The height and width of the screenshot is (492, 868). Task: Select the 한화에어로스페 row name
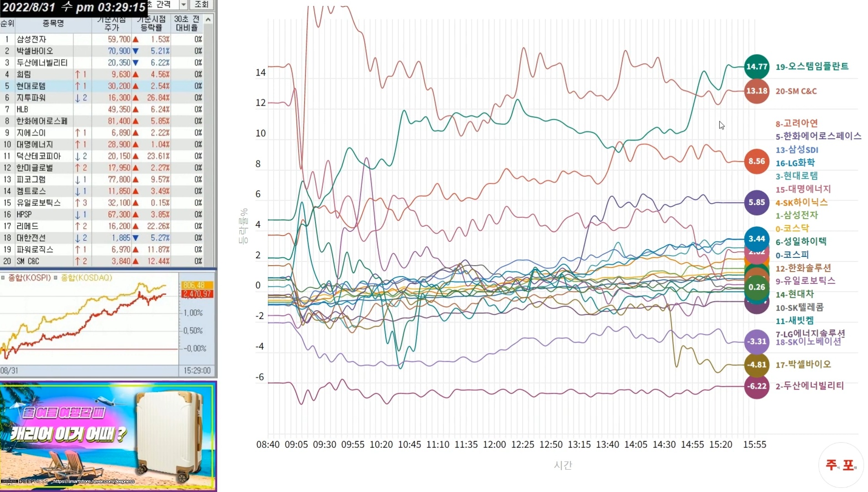[42, 121]
